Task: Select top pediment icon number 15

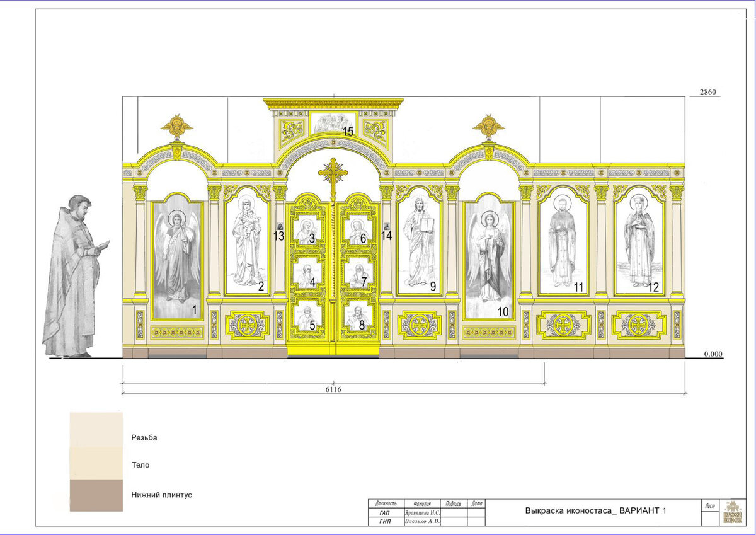Action: click(x=334, y=124)
